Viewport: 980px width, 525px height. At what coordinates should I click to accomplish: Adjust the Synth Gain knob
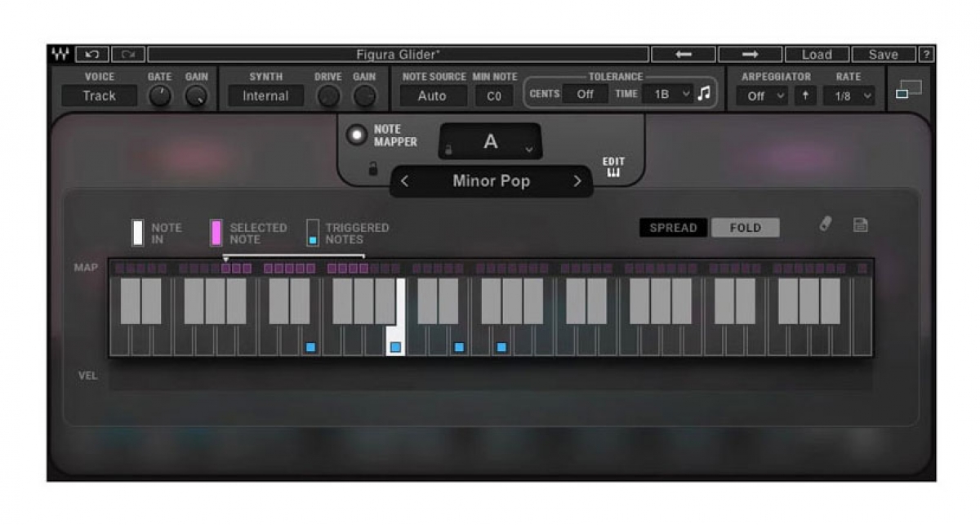364,96
